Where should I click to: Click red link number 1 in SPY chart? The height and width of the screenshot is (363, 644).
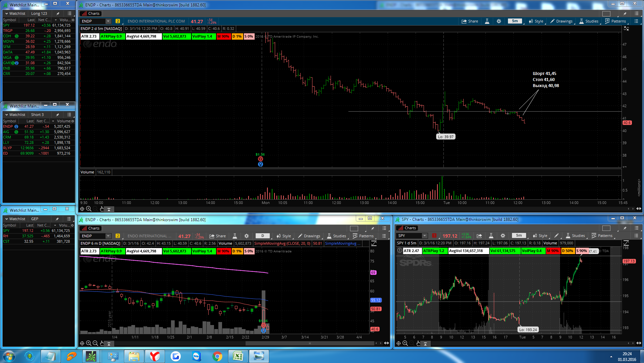click(434, 236)
